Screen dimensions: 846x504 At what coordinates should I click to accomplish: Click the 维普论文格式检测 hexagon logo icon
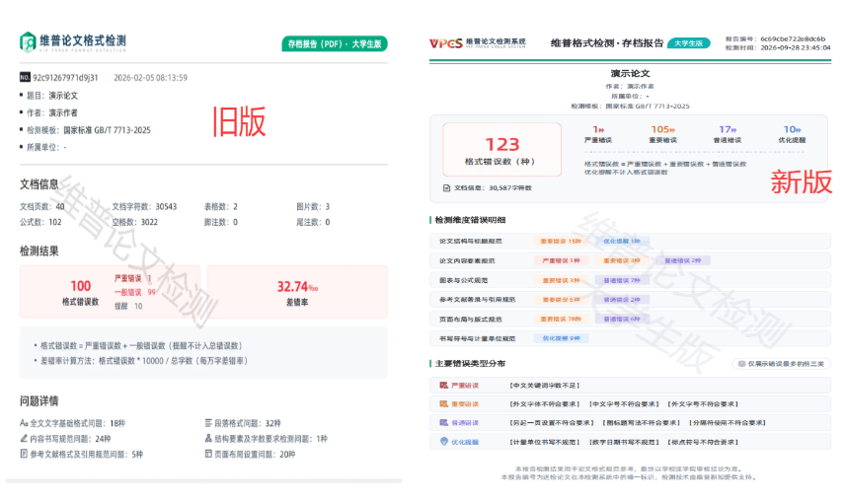click(x=28, y=42)
